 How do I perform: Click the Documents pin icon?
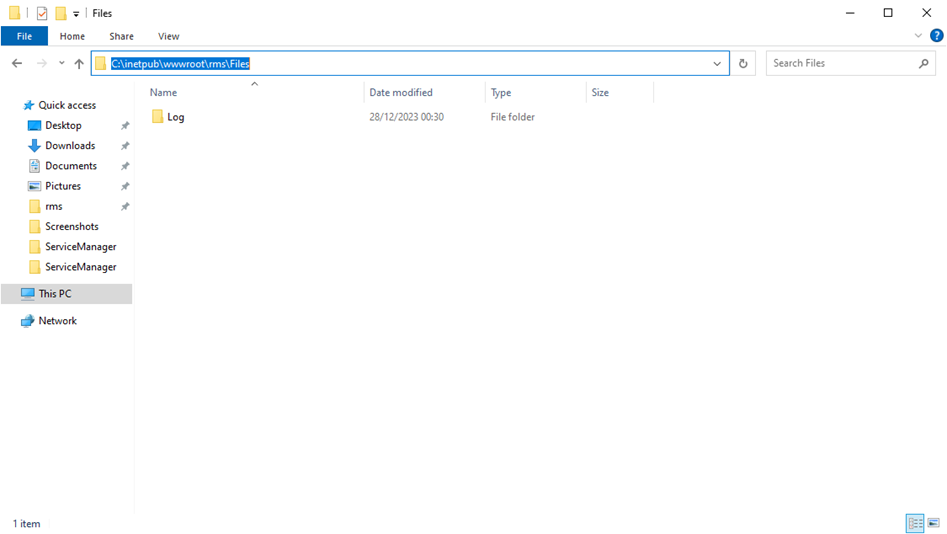point(125,166)
